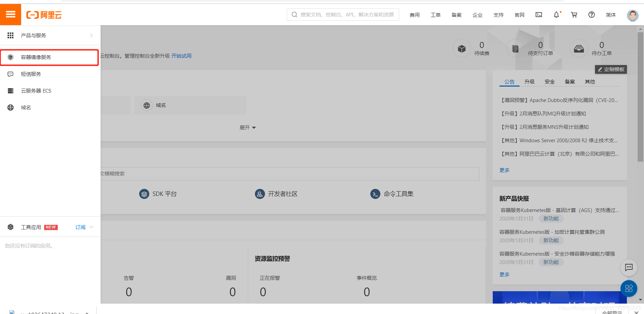Switch to the 升级 tab
This screenshot has width=644, height=314.
pos(529,82)
